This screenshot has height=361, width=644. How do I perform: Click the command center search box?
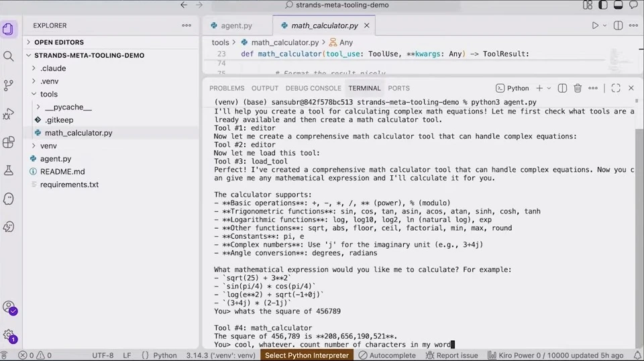pos(336,5)
